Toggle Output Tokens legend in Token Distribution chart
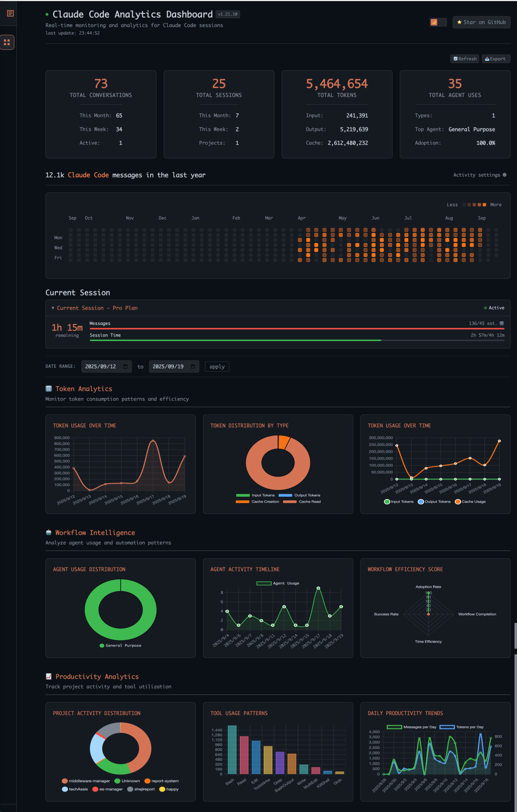Viewport: 517px width, 812px height. tap(299, 495)
